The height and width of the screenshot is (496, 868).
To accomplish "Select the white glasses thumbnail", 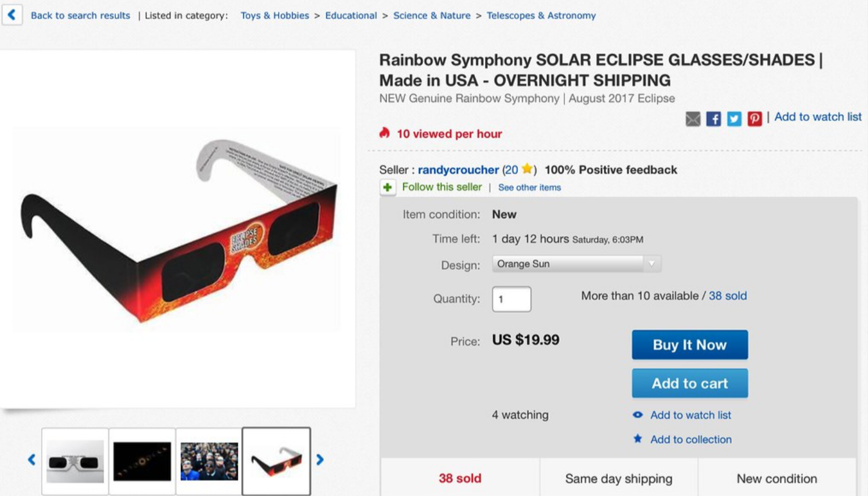I will point(75,461).
